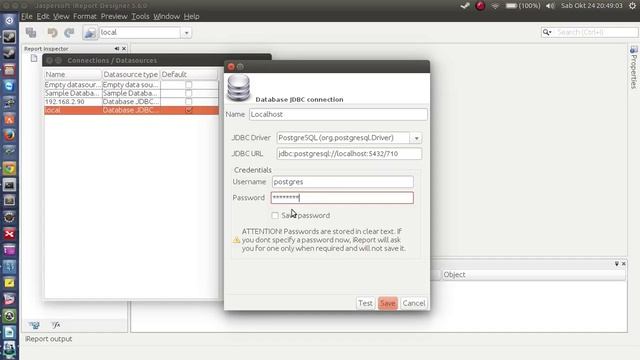Open the Help menu
Image resolution: width=640 pixels, height=360 pixels.
pyautogui.click(x=191, y=16)
